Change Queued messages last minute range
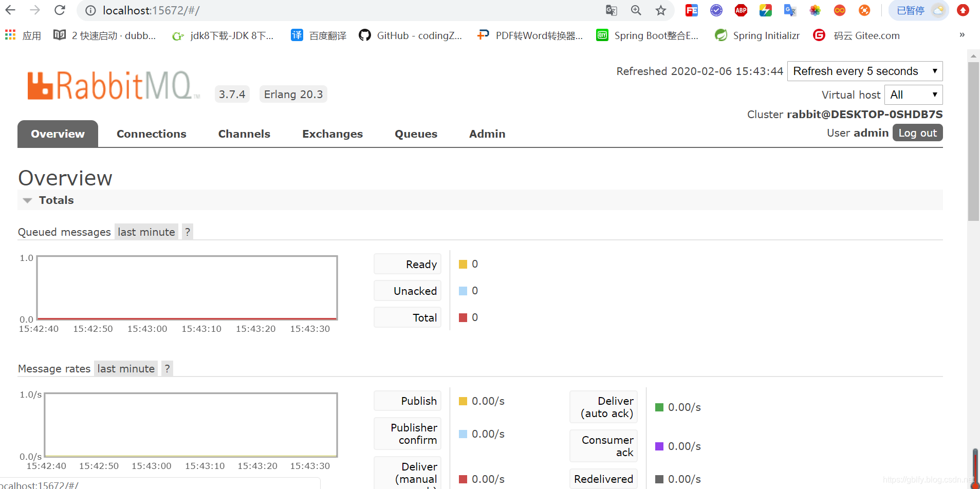This screenshot has width=980, height=489. tap(146, 232)
